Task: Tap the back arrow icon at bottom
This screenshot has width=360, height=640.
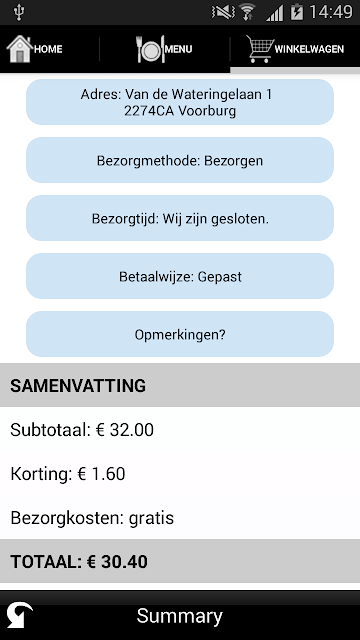Action: click(19, 615)
